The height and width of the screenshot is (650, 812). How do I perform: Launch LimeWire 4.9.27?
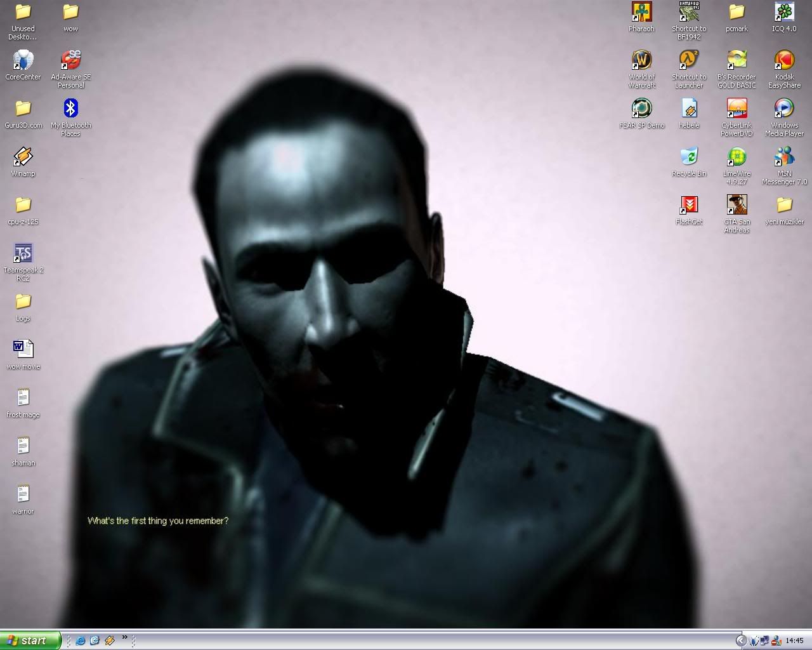[x=737, y=157]
